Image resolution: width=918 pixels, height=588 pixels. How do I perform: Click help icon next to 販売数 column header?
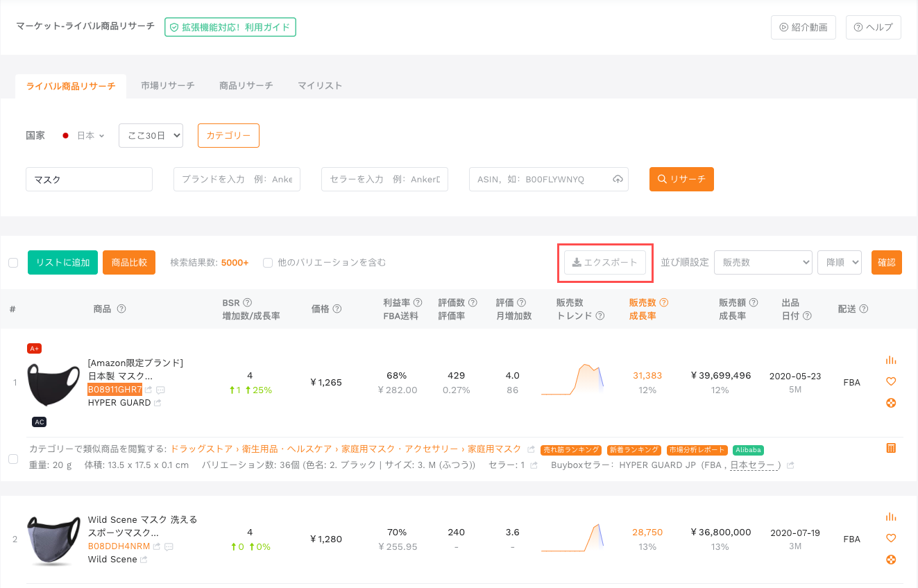point(663,302)
